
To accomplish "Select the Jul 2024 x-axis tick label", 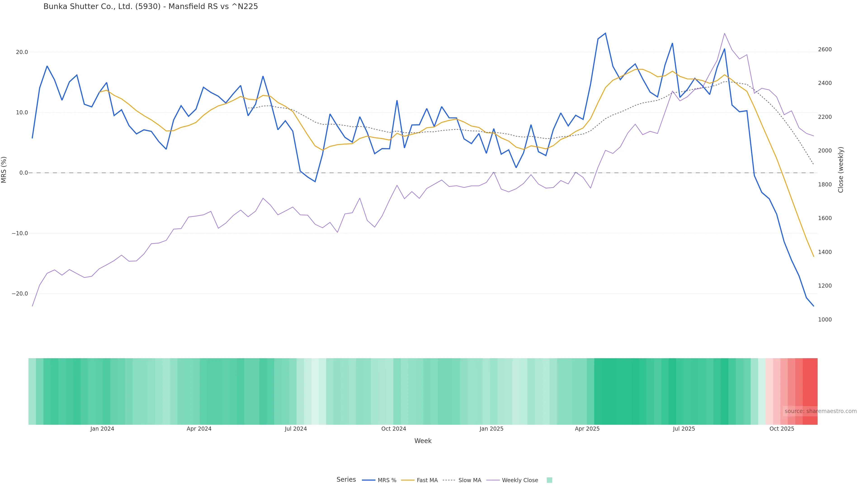I will coord(295,429).
